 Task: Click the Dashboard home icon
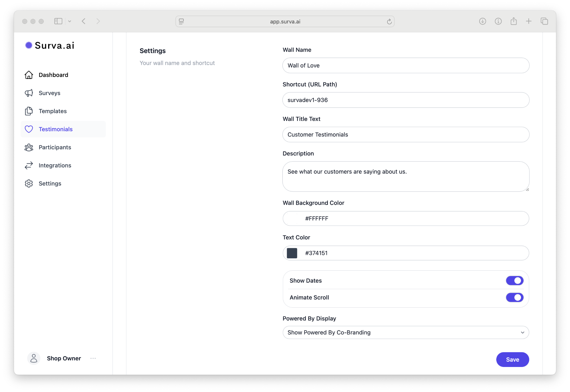coord(29,75)
